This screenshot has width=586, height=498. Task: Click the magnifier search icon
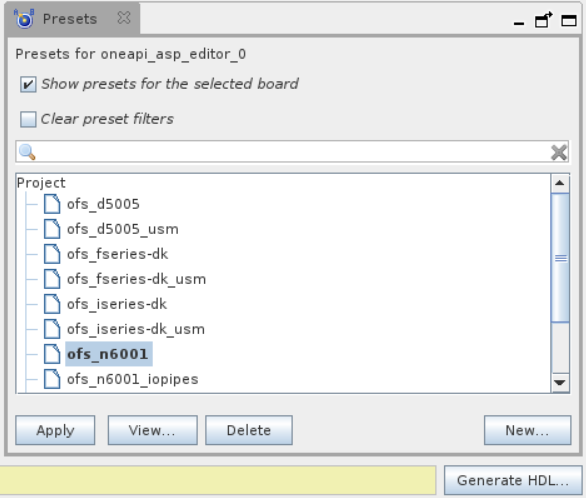point(27,152)
